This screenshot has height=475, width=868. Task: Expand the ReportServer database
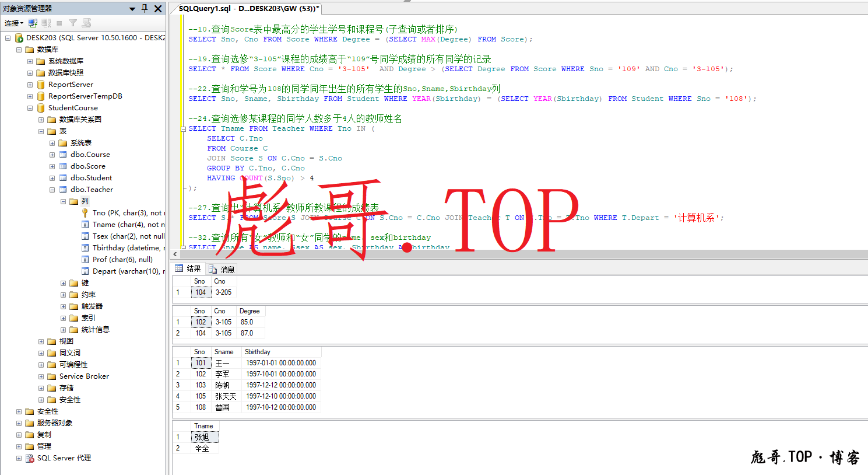coord(30,85)
